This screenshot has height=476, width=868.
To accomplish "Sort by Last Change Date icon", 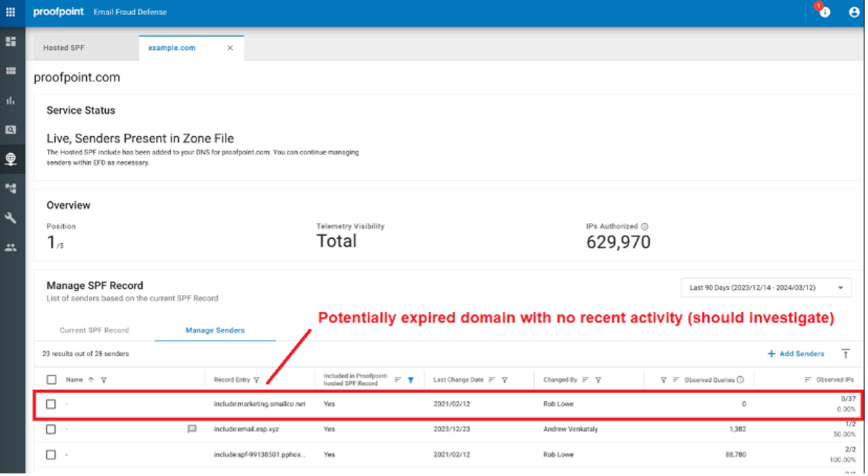I will [492, 379].
